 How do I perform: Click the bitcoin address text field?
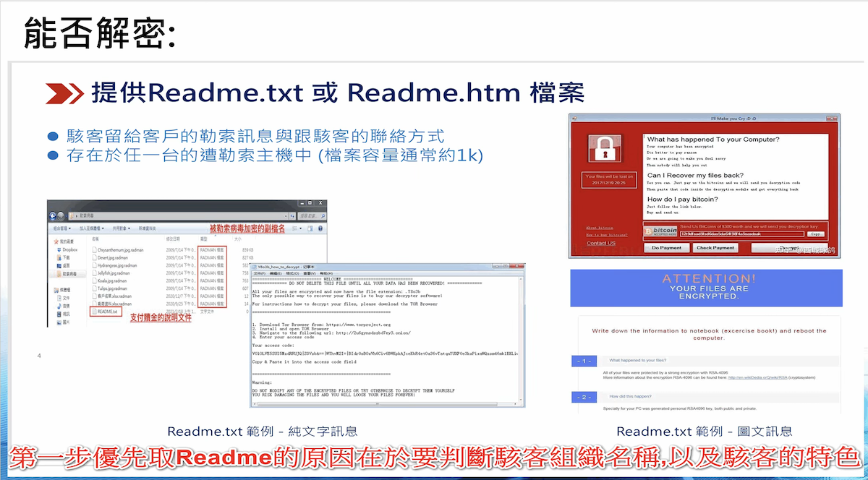(741, 234)
